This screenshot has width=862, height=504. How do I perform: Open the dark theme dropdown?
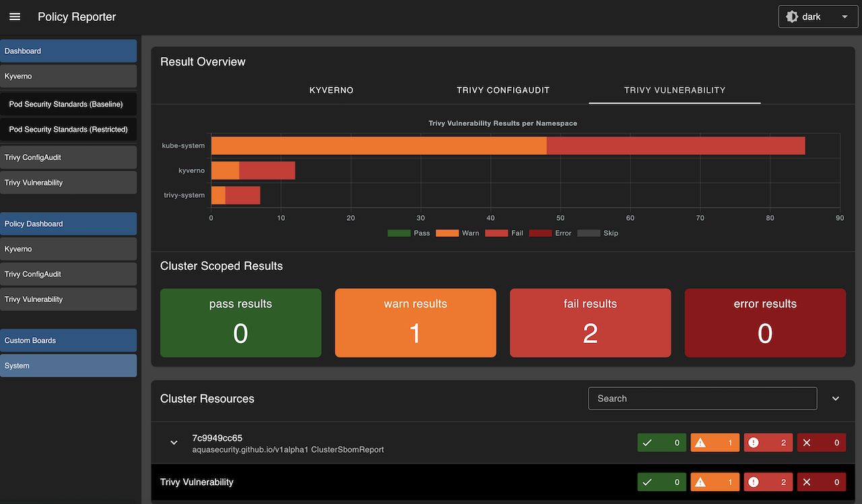[818, 17]
